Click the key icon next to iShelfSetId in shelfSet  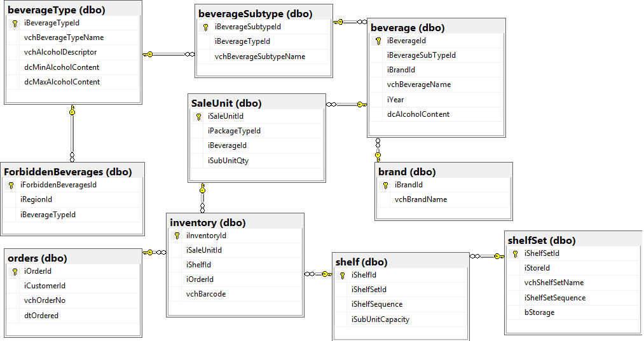(x=515, y=253)
